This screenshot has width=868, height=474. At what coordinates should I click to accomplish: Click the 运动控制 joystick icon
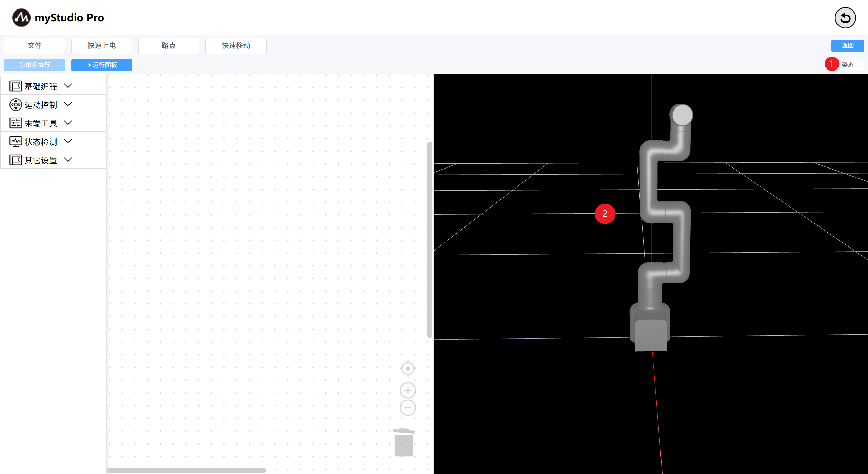coord(16,105)
